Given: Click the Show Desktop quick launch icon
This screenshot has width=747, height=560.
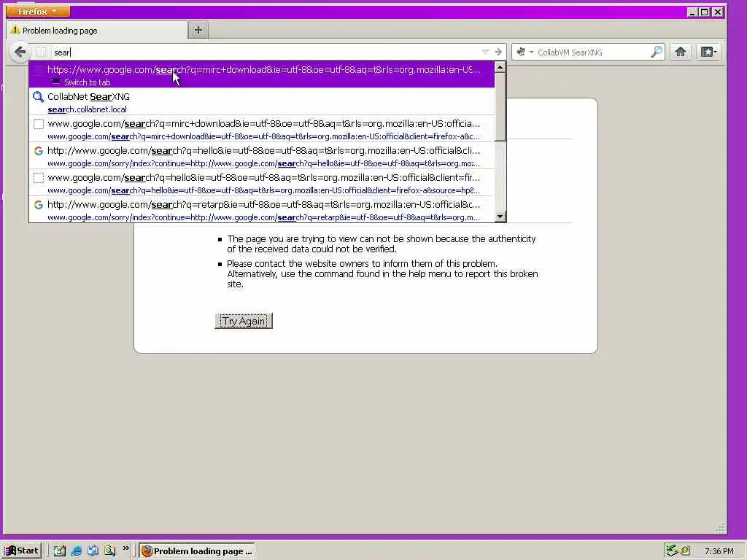Looking at the screenshot, I should tap(60, 551).
